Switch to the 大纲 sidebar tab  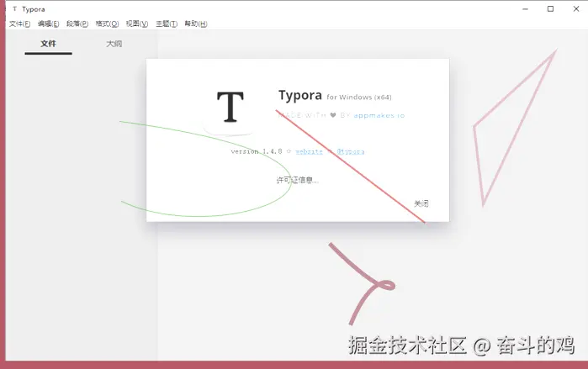point(114,44)
